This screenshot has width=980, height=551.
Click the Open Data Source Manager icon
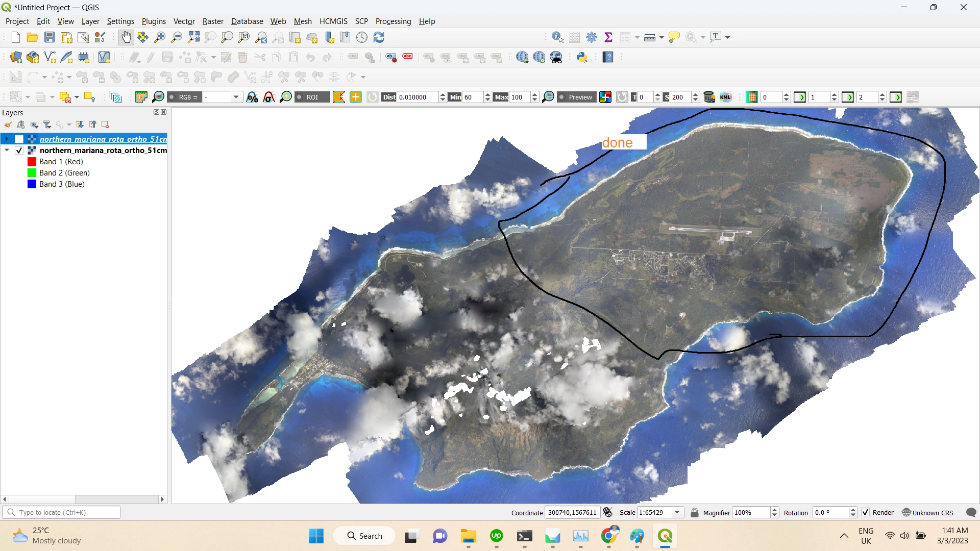point(16,57)
